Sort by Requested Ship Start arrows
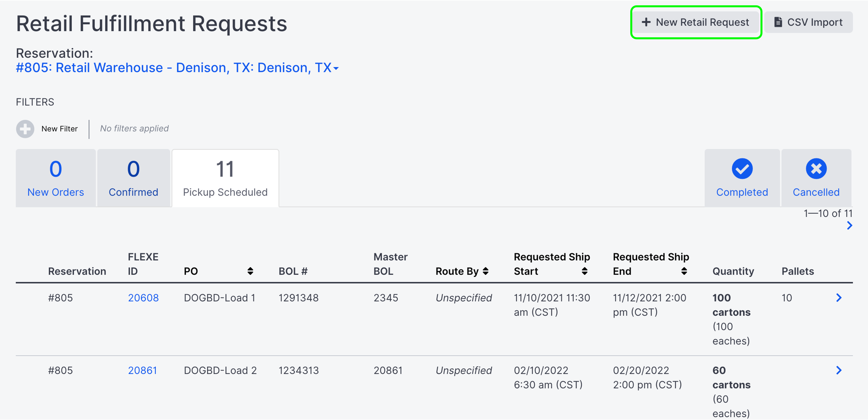868x420 pixels. click(585, 271)
